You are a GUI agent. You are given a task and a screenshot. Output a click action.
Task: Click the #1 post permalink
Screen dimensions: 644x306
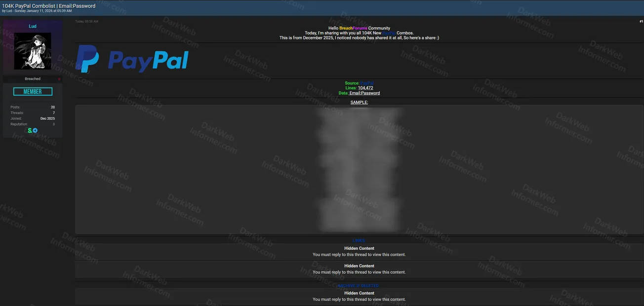641,21
